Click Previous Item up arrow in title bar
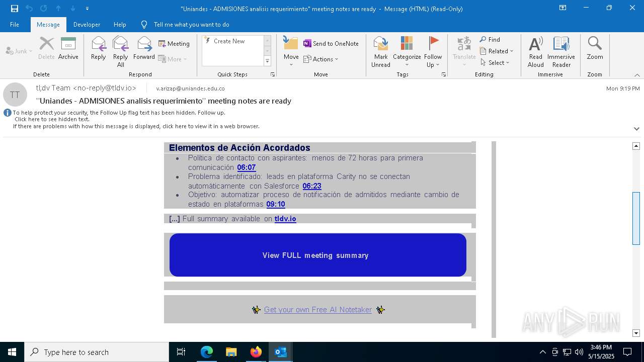 (x=58, y=9)
